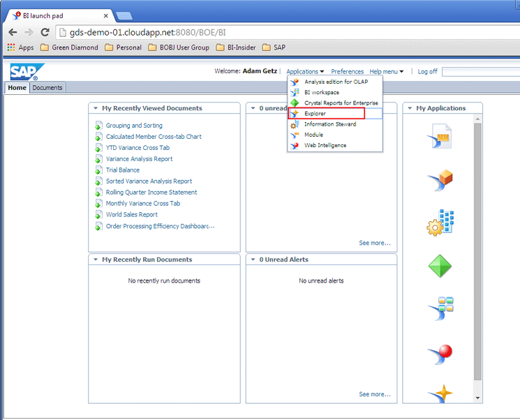Click the My Applications vertical scrollbar
520x420 pixels.
(477, 251)
